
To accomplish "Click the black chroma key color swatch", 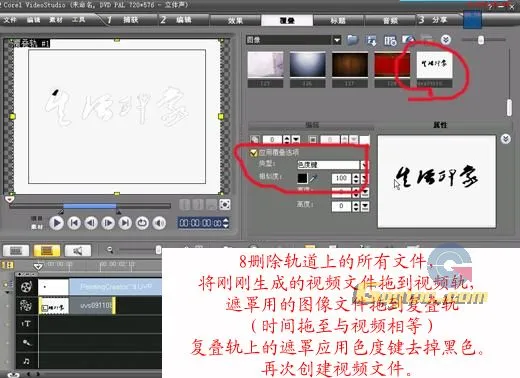I will click(302, 178).
